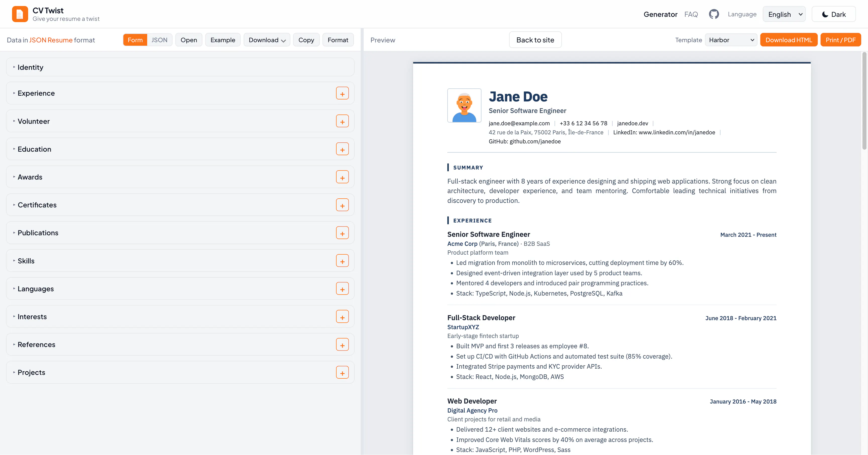Click Download HTML button
The image size is (868, 455).
[x=788, y=40]
